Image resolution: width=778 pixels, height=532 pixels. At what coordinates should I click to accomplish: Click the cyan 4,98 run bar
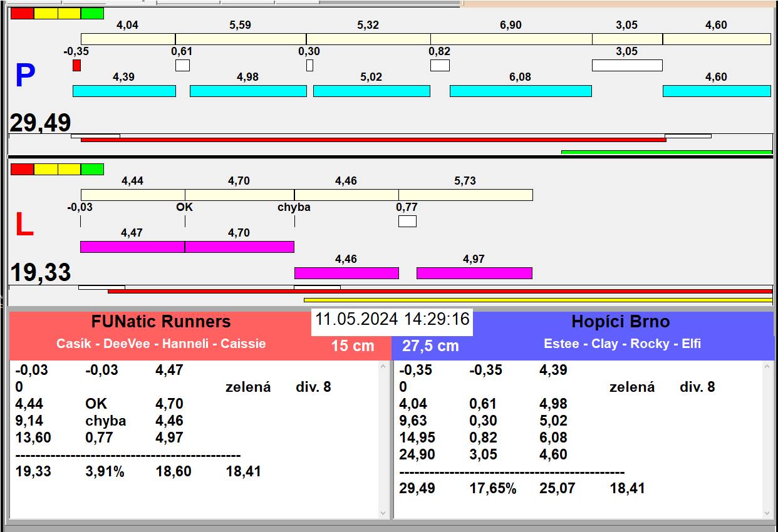click(248, 91)
